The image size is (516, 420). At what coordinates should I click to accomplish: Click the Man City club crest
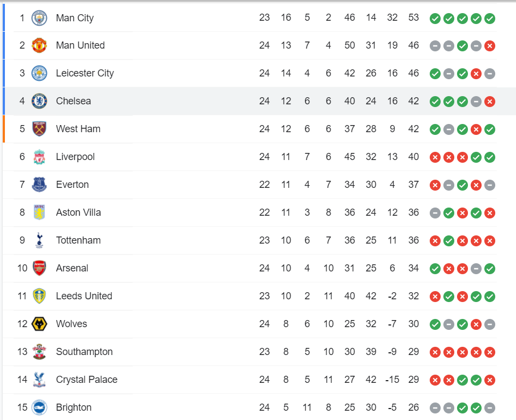(x=39, y=18)
